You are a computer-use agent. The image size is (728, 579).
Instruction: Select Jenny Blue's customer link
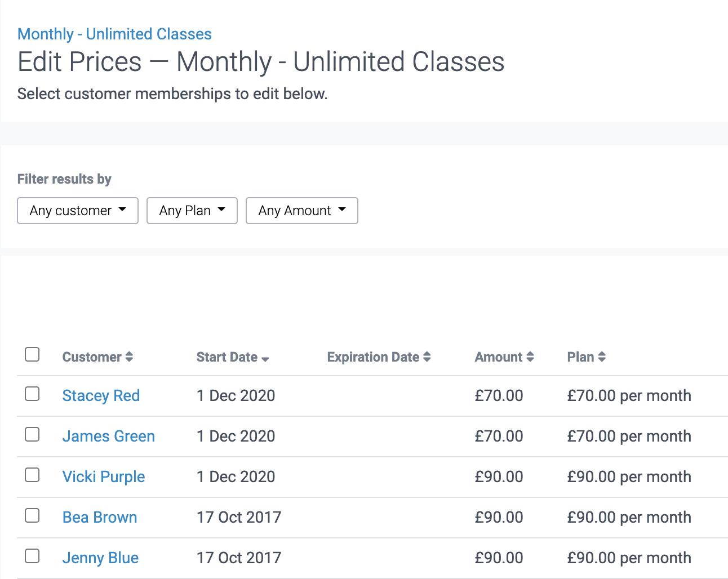coord(100,558)
